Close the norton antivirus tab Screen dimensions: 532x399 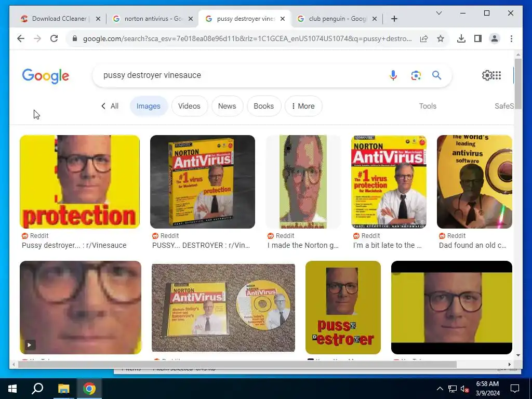tap(191, 19)
